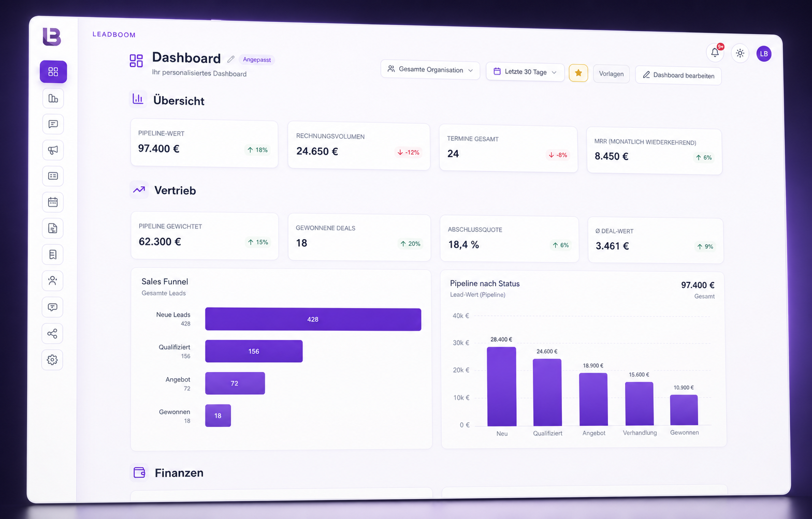Viewport: 812px width, 519px height.
Task: Open the LB user avatar menu
Action: pos(764,54)
